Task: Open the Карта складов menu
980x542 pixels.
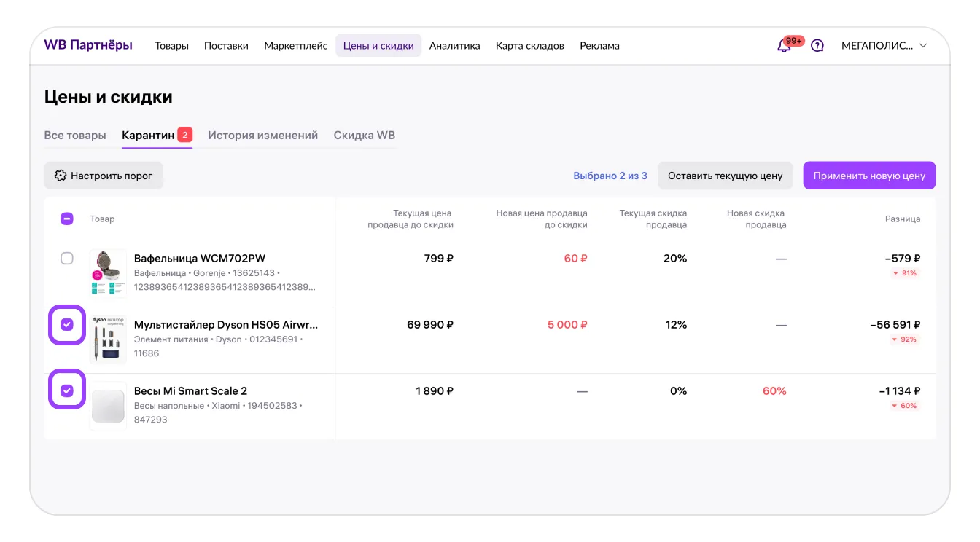Action: [529, 46]
